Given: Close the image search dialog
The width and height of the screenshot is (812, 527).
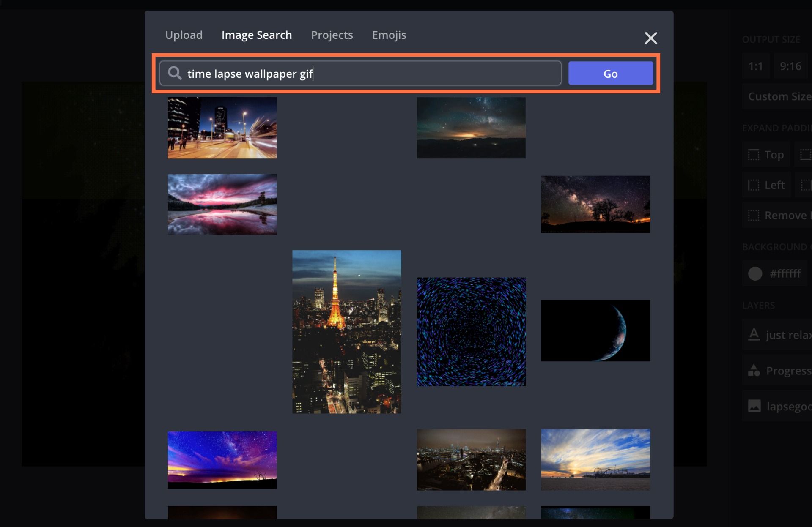Looking at the screenshot, I should coord(650,38).
